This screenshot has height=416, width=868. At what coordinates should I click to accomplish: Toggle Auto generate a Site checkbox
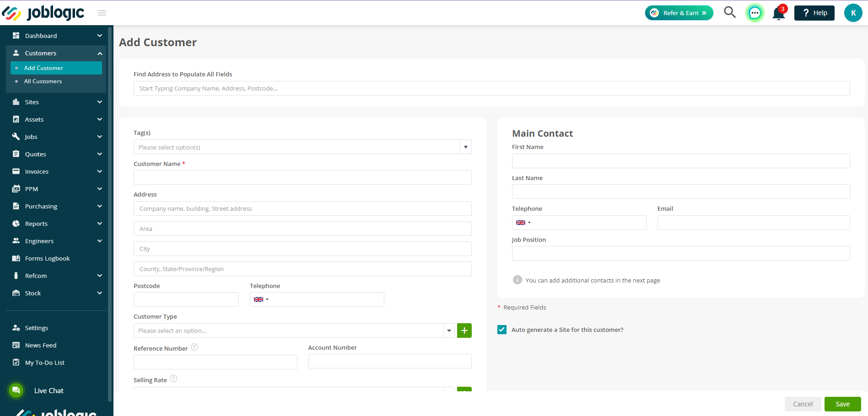pyautogui.click(x=502, y=330)
